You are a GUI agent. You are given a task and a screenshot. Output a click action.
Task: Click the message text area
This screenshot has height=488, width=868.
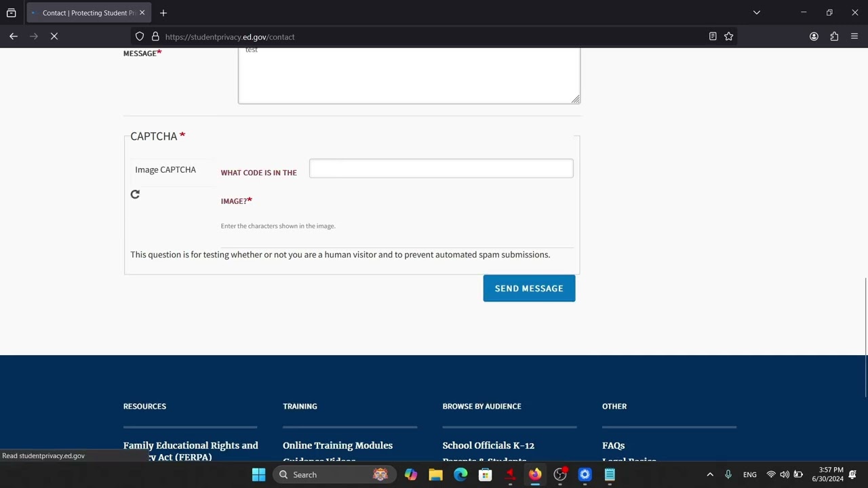pyautogui.click(x=409, y=75)
